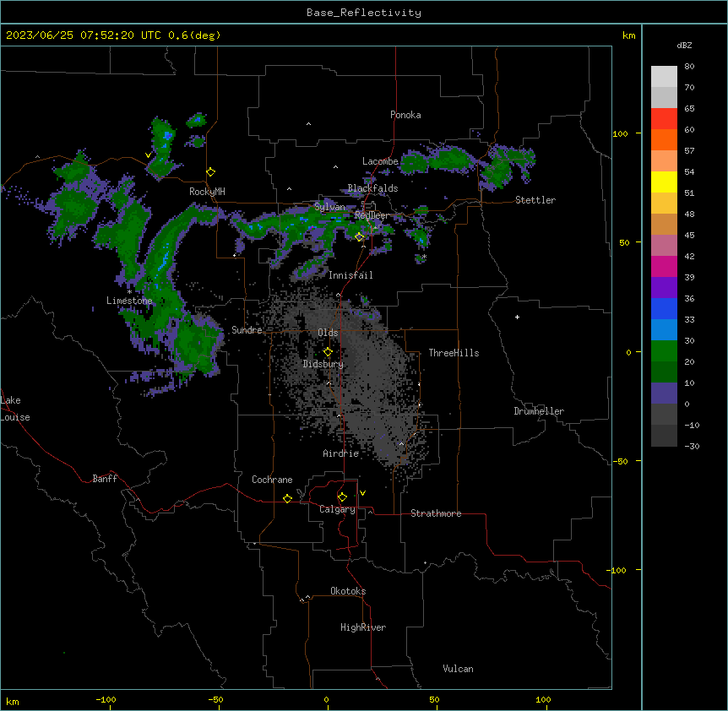The image size is (728, 711).
Task: Click the Limestone label
Action: point(129,301)
